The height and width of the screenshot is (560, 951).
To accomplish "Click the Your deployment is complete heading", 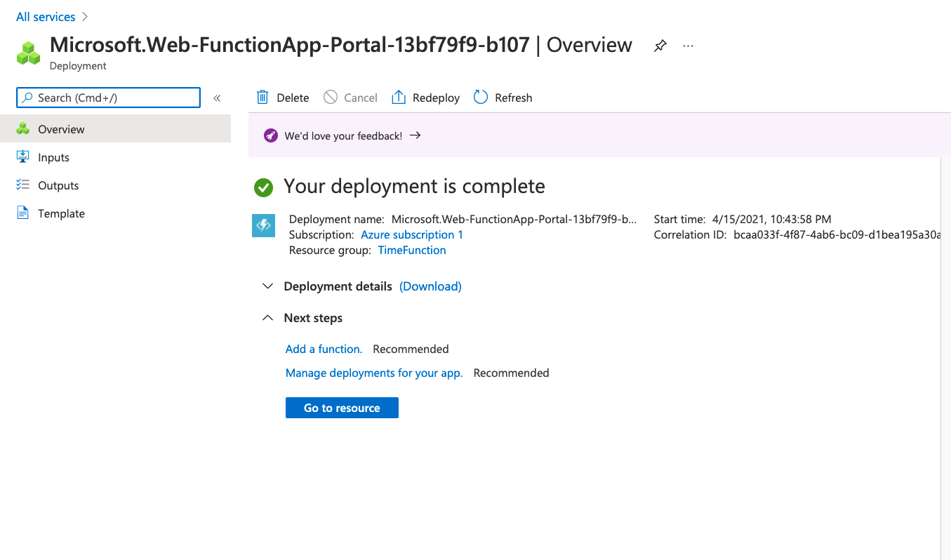I will point(414,186).
